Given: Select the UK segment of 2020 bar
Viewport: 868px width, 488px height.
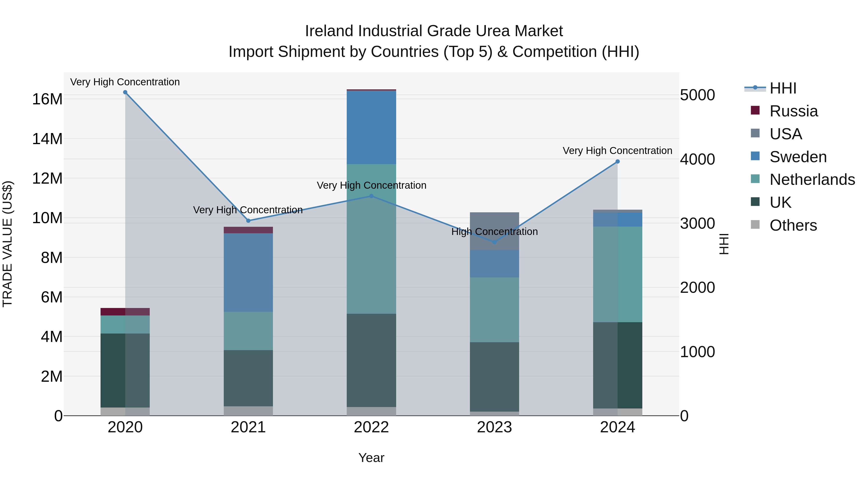Looking at the screenshot, I should point(125,370).
